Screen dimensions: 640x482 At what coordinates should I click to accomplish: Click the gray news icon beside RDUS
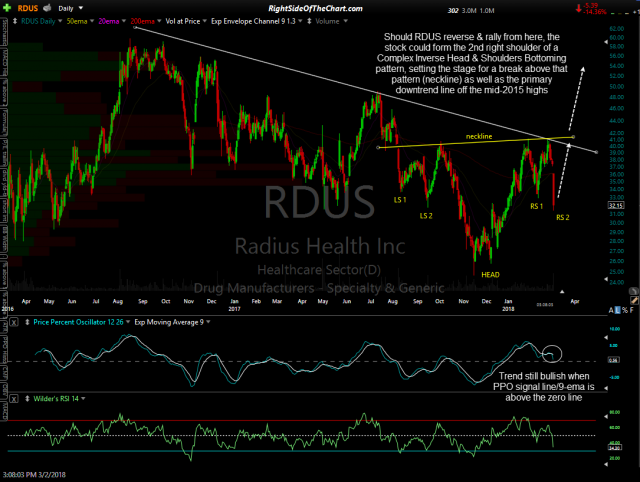click(x=47, y=8)
